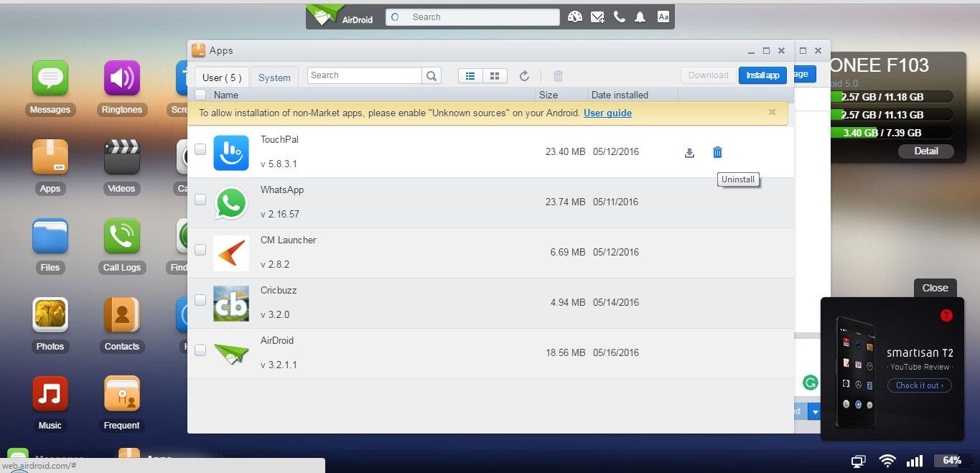
Task: Click the WhatsApp size 23.74 MB
Action: tap(565, 202)
